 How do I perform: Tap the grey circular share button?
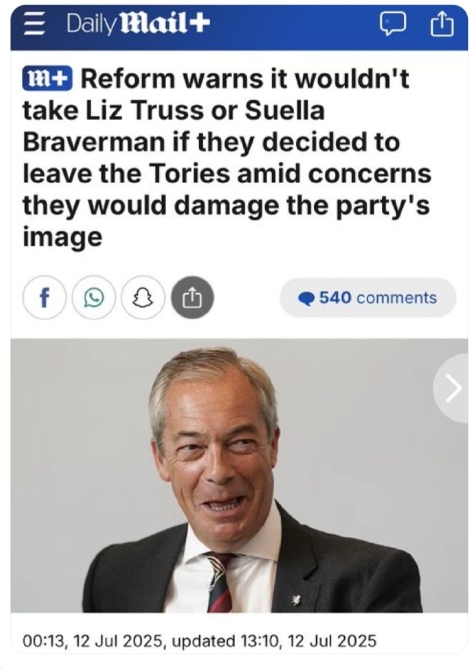tap(192, 298)
